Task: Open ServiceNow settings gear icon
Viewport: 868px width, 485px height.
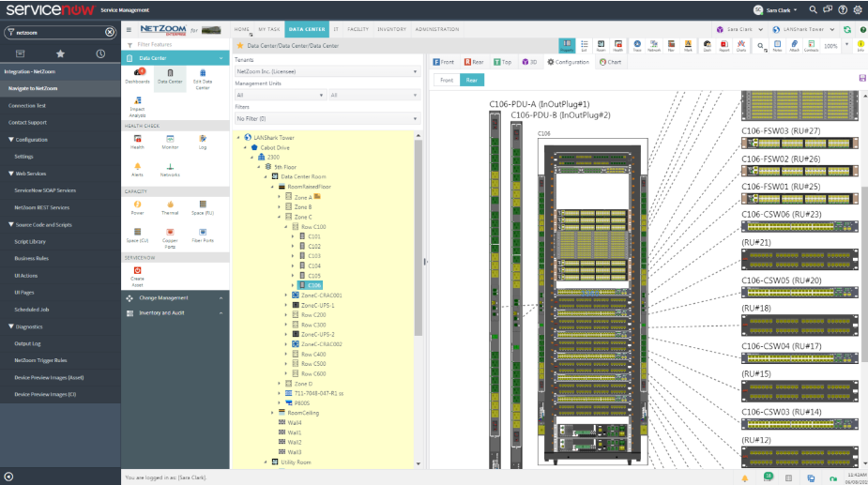Action: (x=858, y=10)
